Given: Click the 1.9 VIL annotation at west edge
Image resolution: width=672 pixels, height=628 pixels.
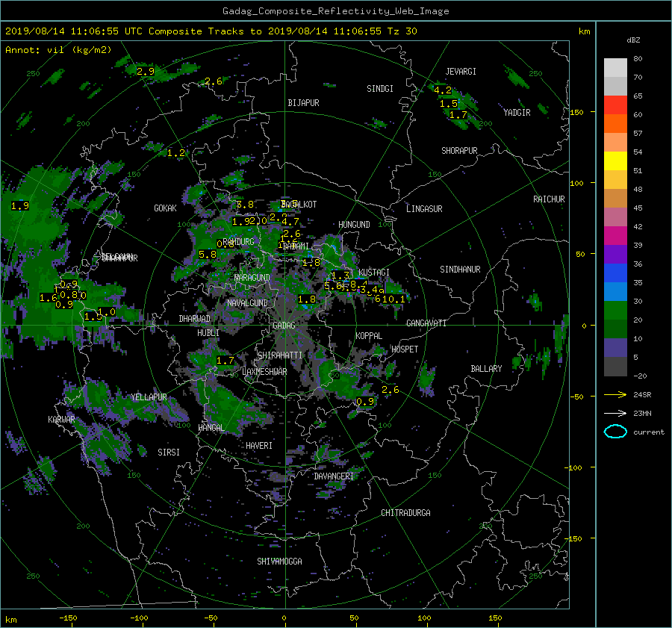Looking at the screenshot, I should tap(19, 206).
